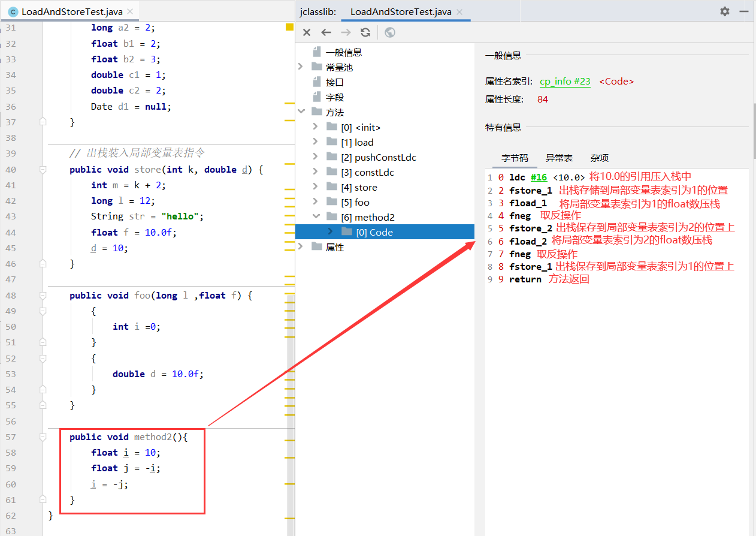
Task: Select the [2] pushConstLdc method node
Action: tap(379, 157)
